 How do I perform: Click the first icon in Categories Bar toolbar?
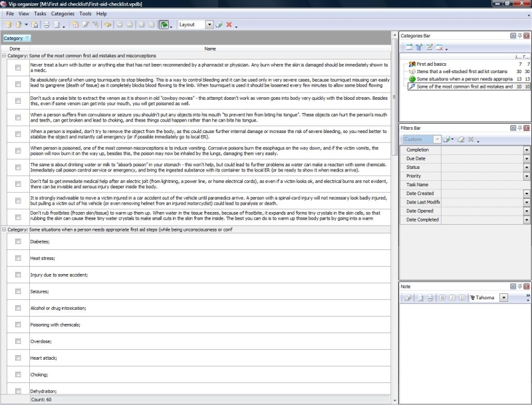(x=409, y=47)
